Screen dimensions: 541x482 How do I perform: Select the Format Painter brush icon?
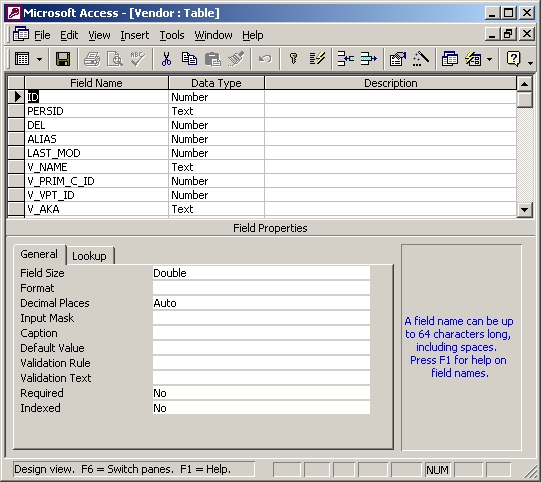(236, 59)
